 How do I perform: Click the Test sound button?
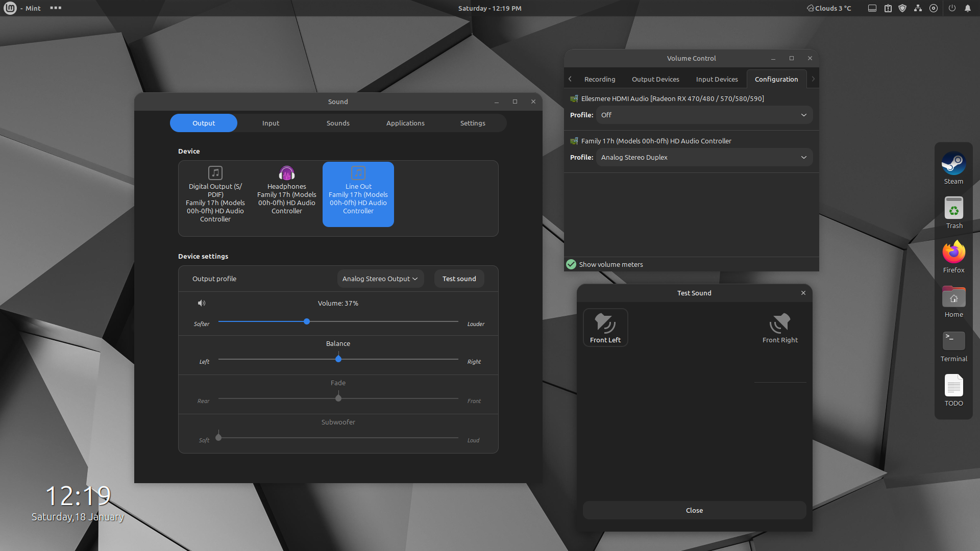pyautogui.click(x=459, y=279)
